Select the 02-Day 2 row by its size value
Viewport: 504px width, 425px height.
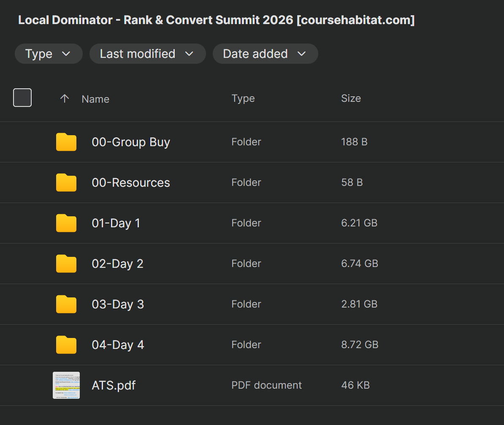coord(359,264)
